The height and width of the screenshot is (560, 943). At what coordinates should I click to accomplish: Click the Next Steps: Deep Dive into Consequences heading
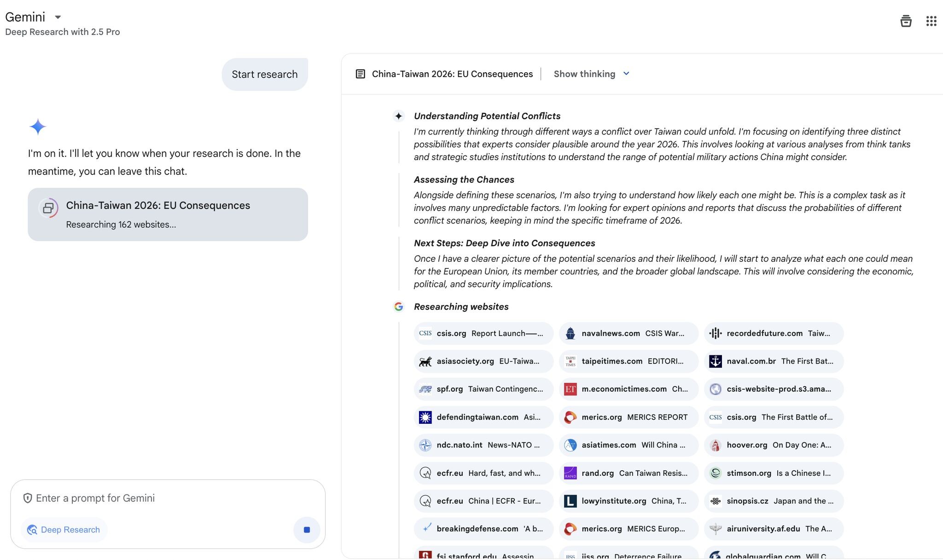[505, 243]
